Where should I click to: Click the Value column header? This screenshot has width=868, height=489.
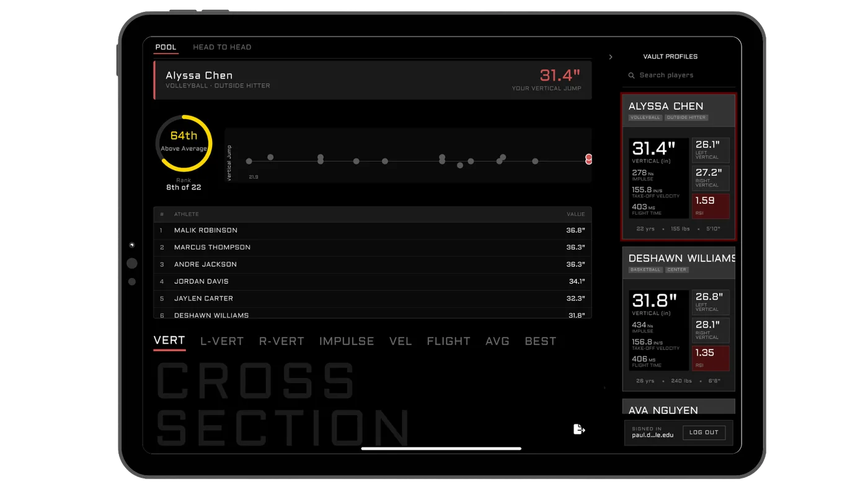click(576, 214)
